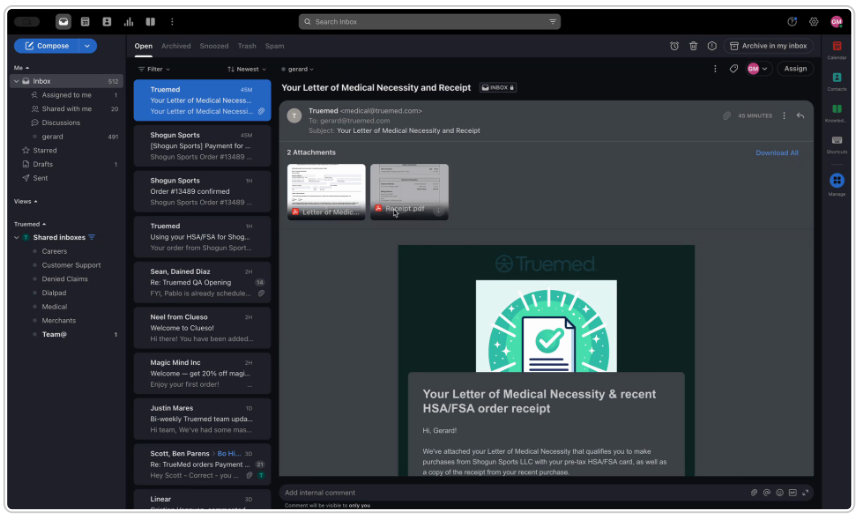Viewport: 857px width, 518px height.
Task: Attach a file via the comment bar paperclip
Action: click(x=754, y=492)
